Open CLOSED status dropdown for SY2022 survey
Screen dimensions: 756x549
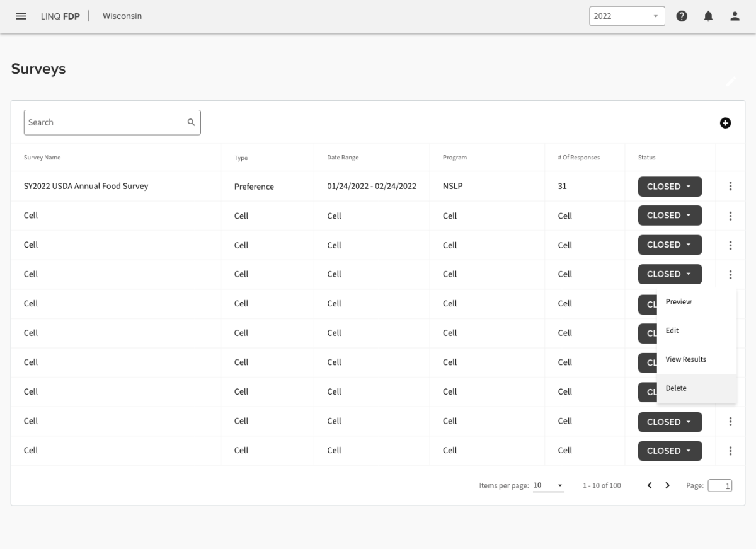tap(670, 187)
